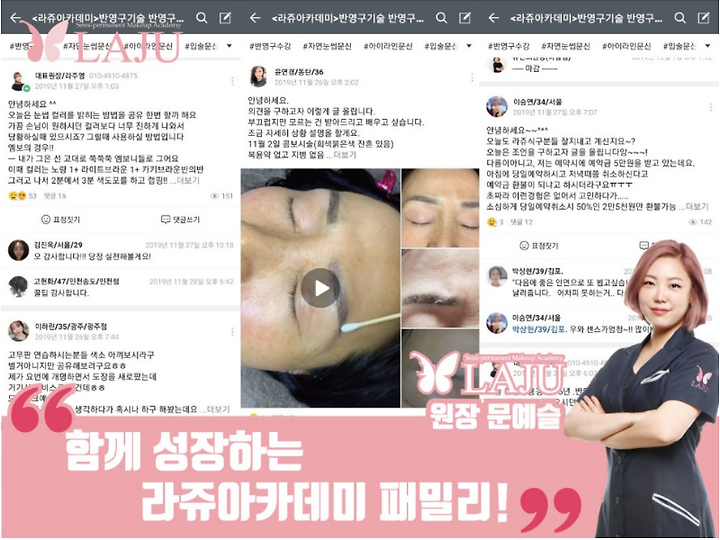Open more options on 윤연경/동탄/36 post
This screenshot has height=540, width=720.
472,77
